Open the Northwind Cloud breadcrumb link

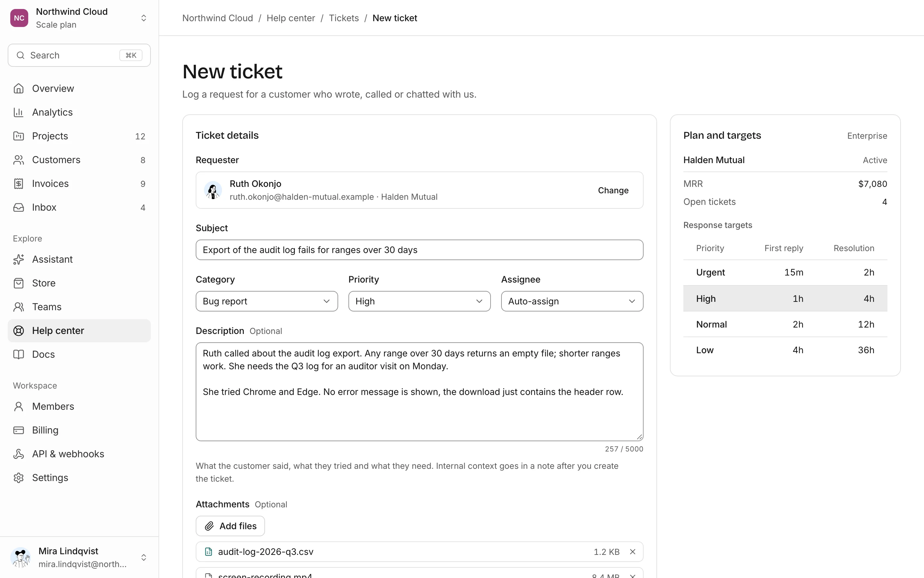click(218, 18)
